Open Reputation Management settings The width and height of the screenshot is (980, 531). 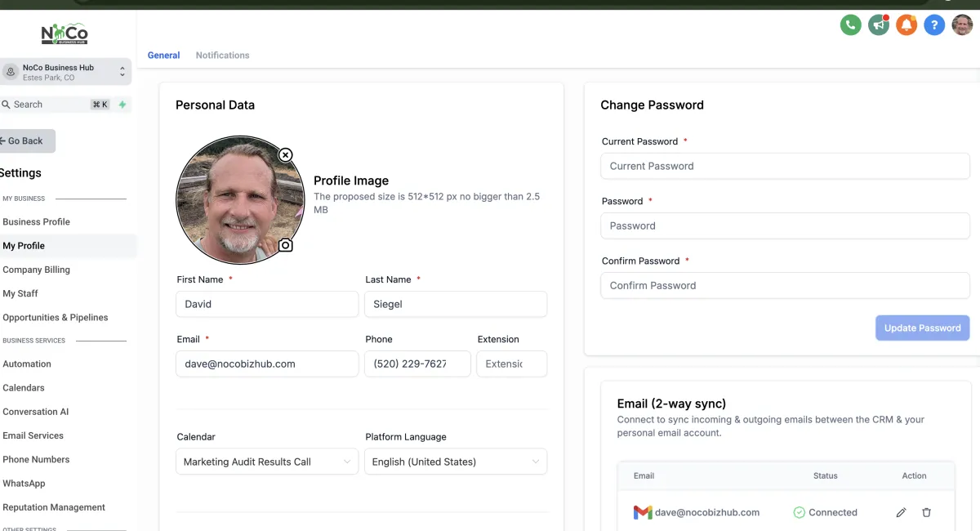pos(54,507)
